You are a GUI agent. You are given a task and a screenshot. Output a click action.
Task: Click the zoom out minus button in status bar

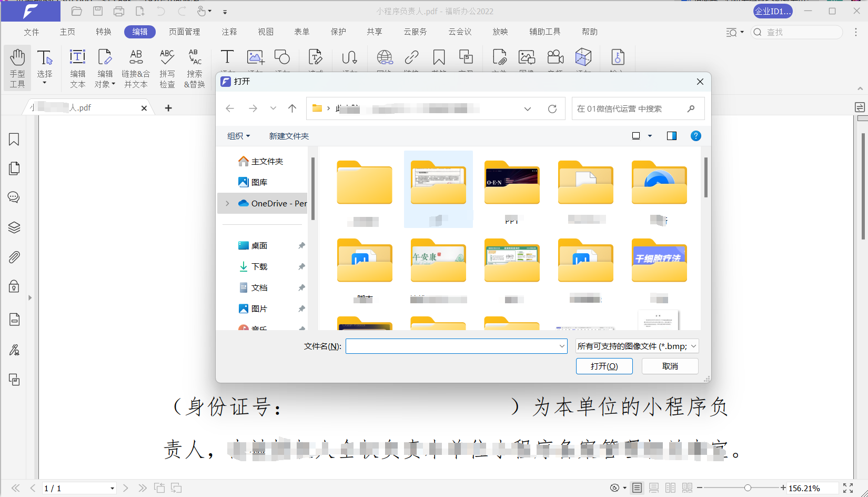(x=700, y=488)
